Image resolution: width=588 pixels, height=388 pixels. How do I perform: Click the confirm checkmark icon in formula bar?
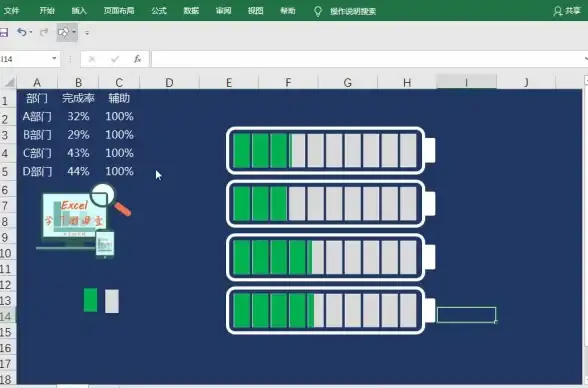coord(115,59)
